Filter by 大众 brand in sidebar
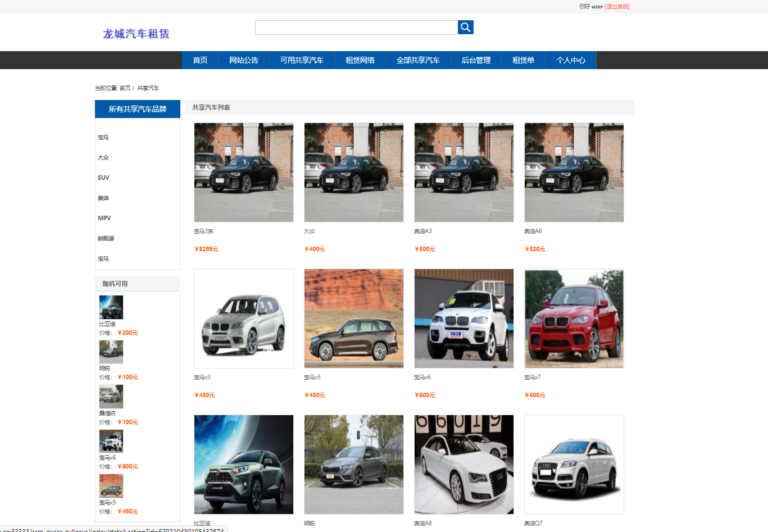Screen dimensions: 768x532 (103, 158)
